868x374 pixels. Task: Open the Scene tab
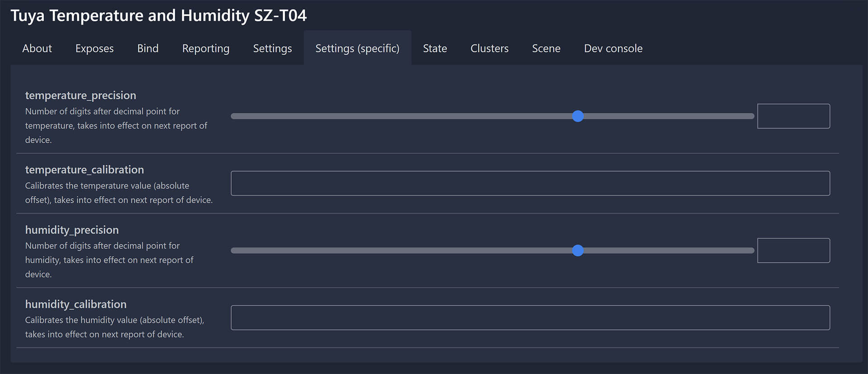pyautogui.click(x=546, y=48)
